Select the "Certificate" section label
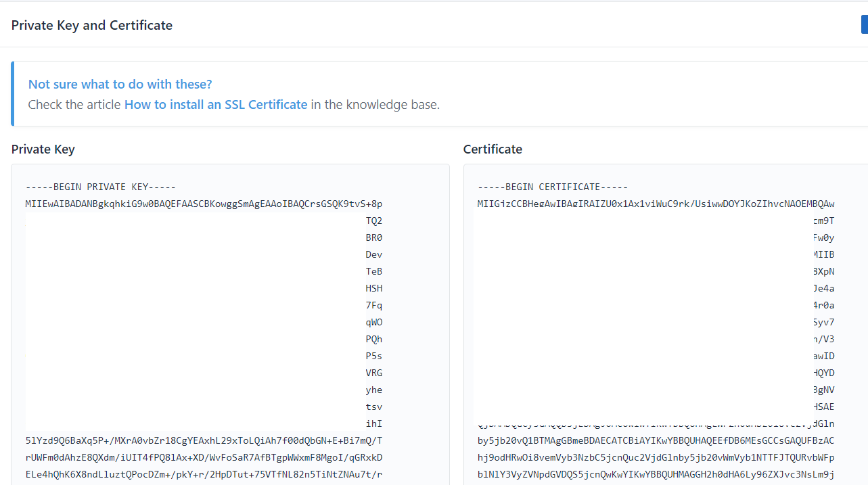868x485 pixels. (493, 149)
